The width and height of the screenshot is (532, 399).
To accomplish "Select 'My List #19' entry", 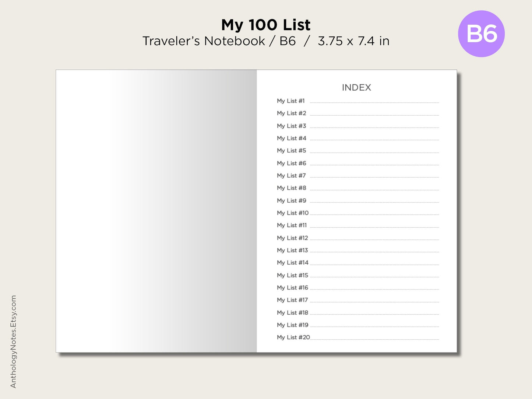I will point(293,325).
